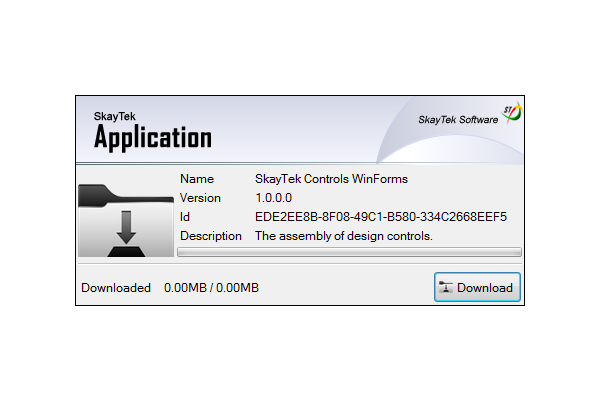Click the Name field label
Image resolution: width=600 pixels, height=400 pixels.
coord(197,179)
